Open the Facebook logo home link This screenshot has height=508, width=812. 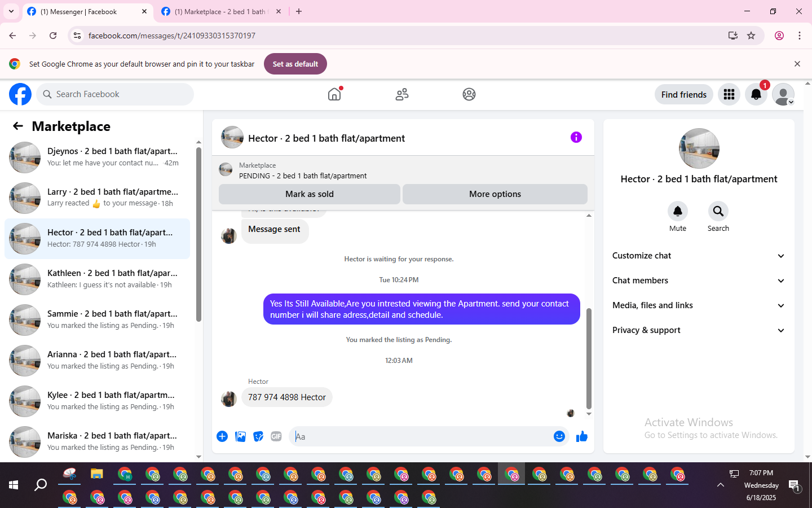pyautogui.click(x=20, y=94)
